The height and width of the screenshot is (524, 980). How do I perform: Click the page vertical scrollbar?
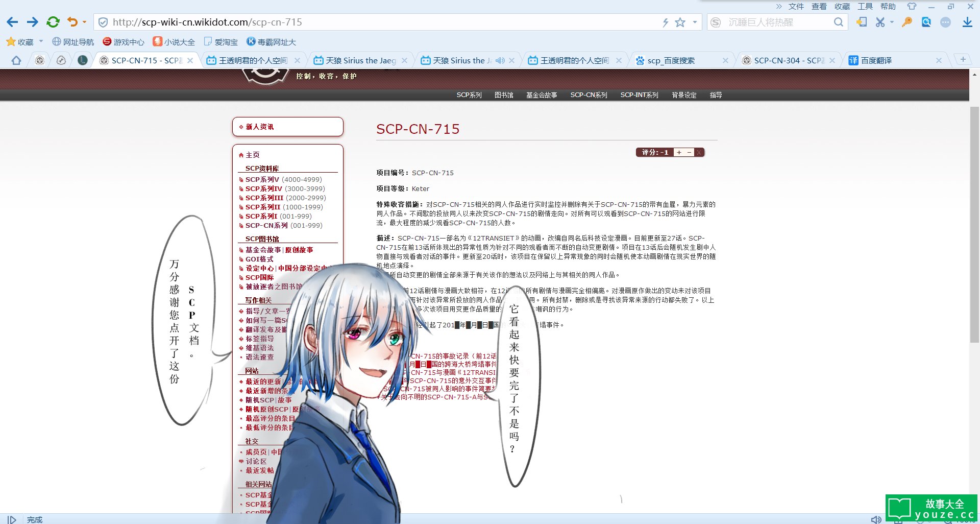click(974, 225)
